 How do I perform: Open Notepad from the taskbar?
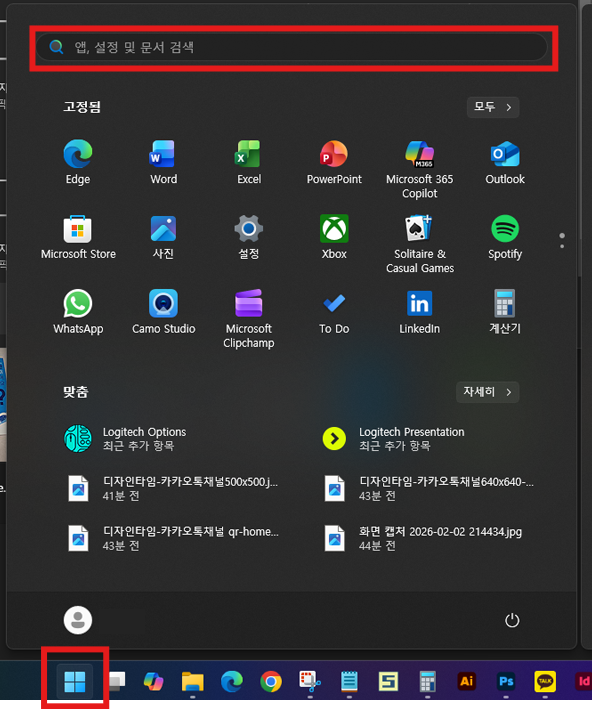click(x=349, y=681)
